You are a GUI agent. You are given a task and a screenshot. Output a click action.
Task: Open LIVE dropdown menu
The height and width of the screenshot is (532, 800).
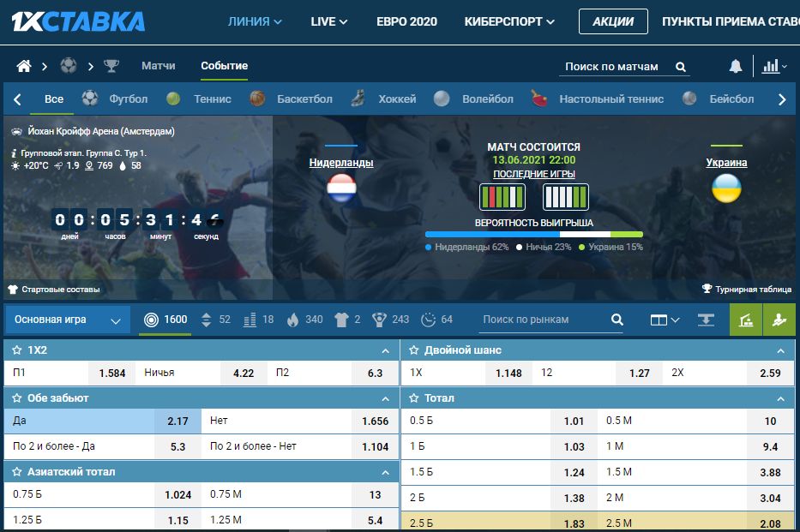tap(329, 21)
